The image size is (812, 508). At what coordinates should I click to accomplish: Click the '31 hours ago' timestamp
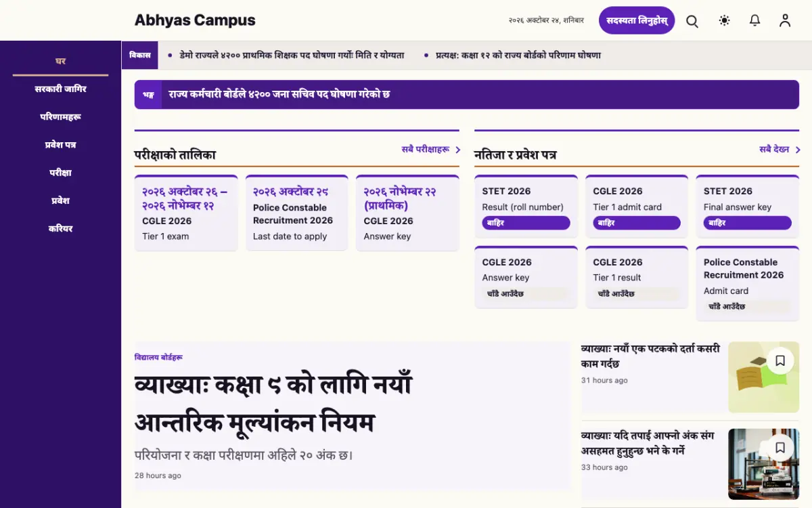click(x=604, y=381)
